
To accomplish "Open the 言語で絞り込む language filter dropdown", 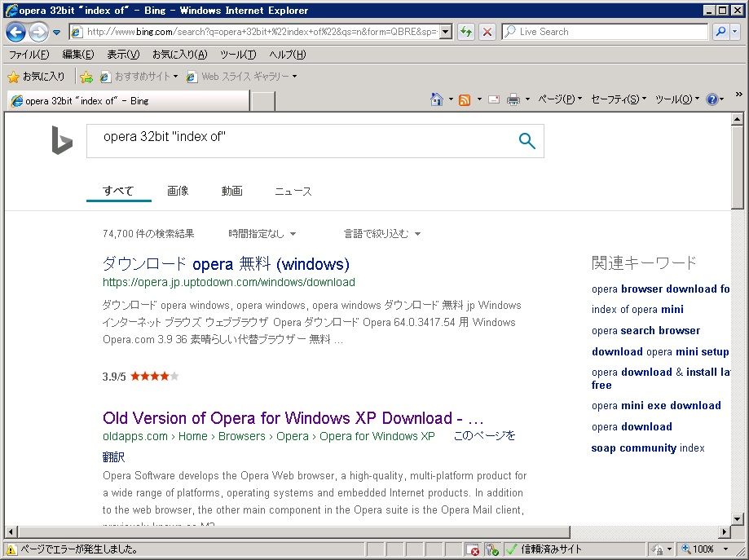I will [382, 234].
